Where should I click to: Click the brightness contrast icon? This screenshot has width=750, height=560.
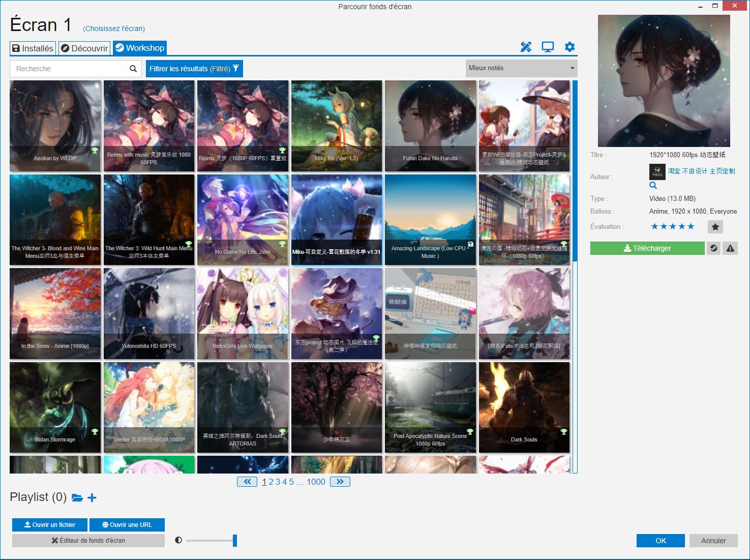click(x=178, y=540)
